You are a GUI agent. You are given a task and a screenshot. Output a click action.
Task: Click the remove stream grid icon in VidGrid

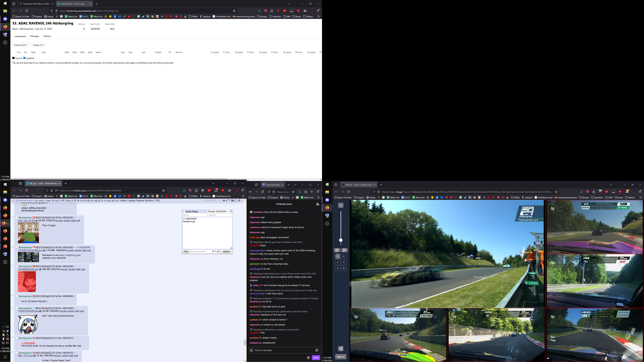click(x=344, y=250)
